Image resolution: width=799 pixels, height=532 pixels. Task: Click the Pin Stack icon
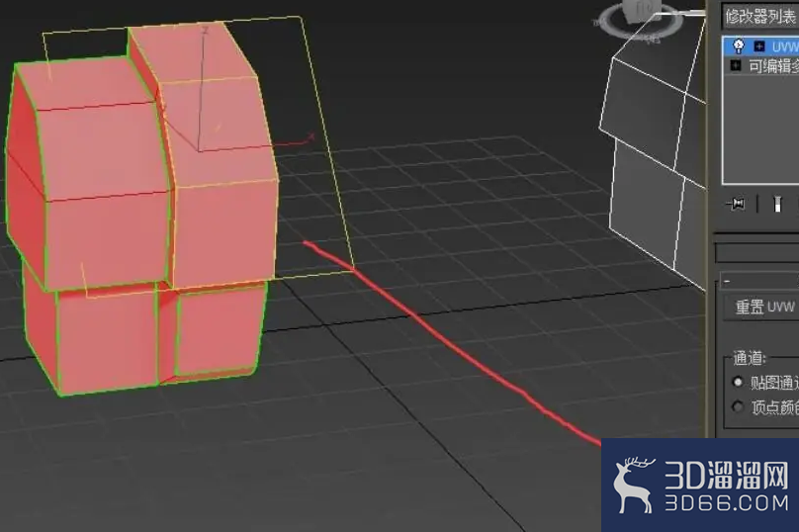(736, 204)
